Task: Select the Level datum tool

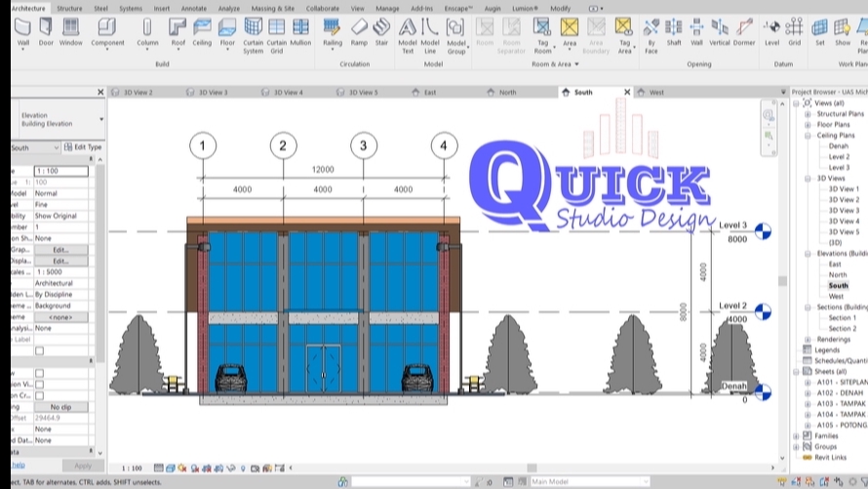Action: coord(771,32)
